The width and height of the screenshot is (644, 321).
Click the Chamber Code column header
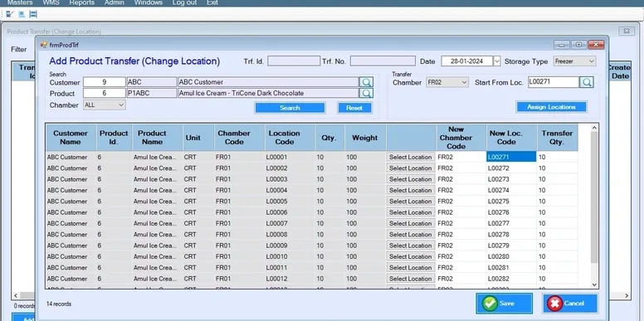[x=239, y=138]
